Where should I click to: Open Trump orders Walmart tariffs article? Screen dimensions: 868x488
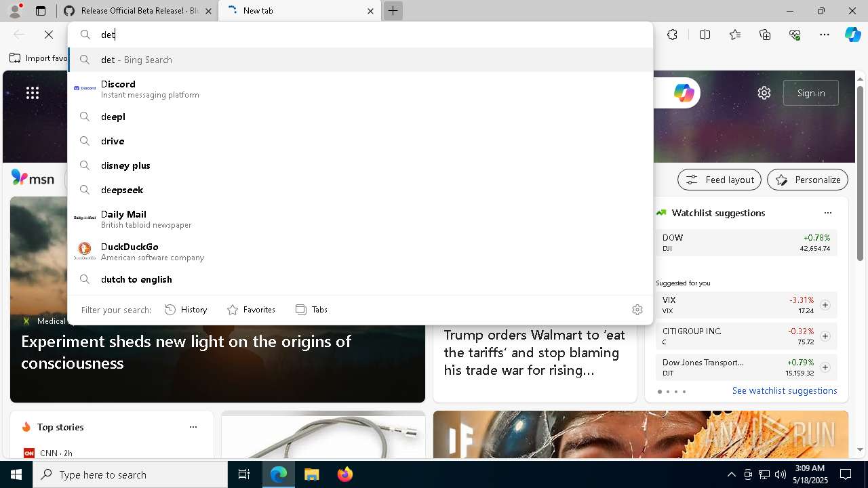click(x=534, y=352)
